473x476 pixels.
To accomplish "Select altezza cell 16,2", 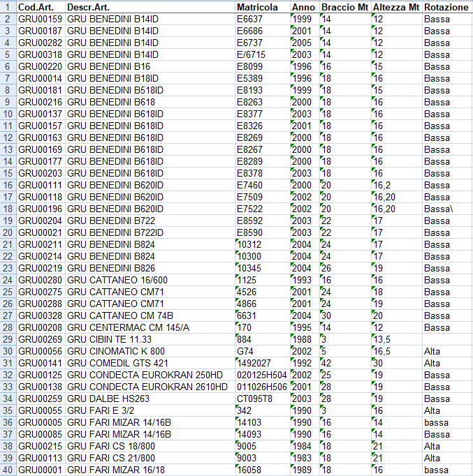I will (x=397, y=185).
